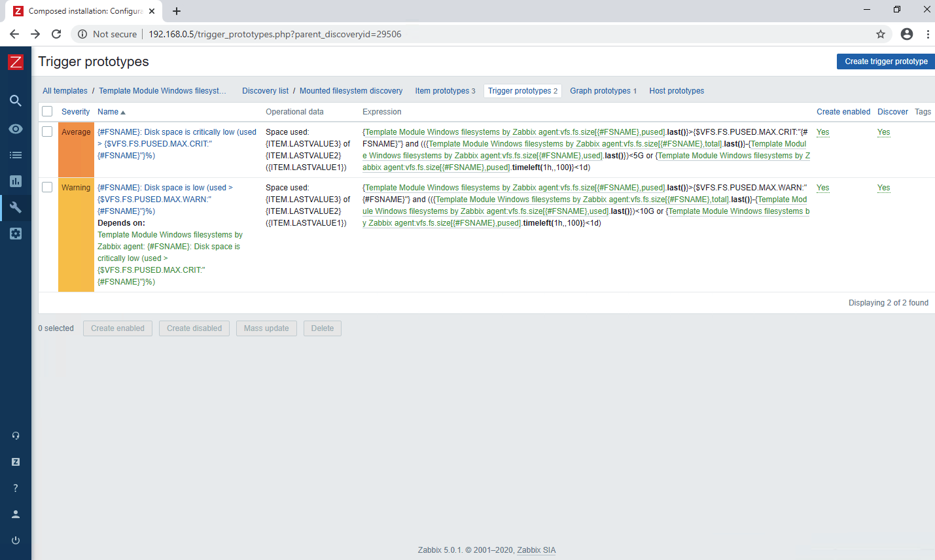Viewport: 935px width, 560px height.
Task: Click the Tags column header
Action: [x=923, y=112]
